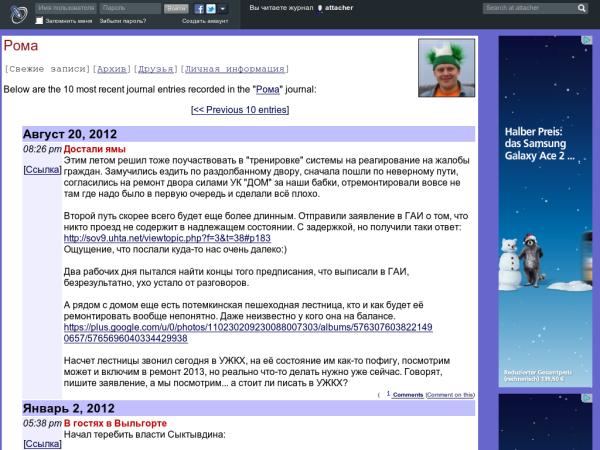Click the search magnifier icon
The height and width of the screenshot is (450, 600).
pyautogui.click(x=582, y=8)
